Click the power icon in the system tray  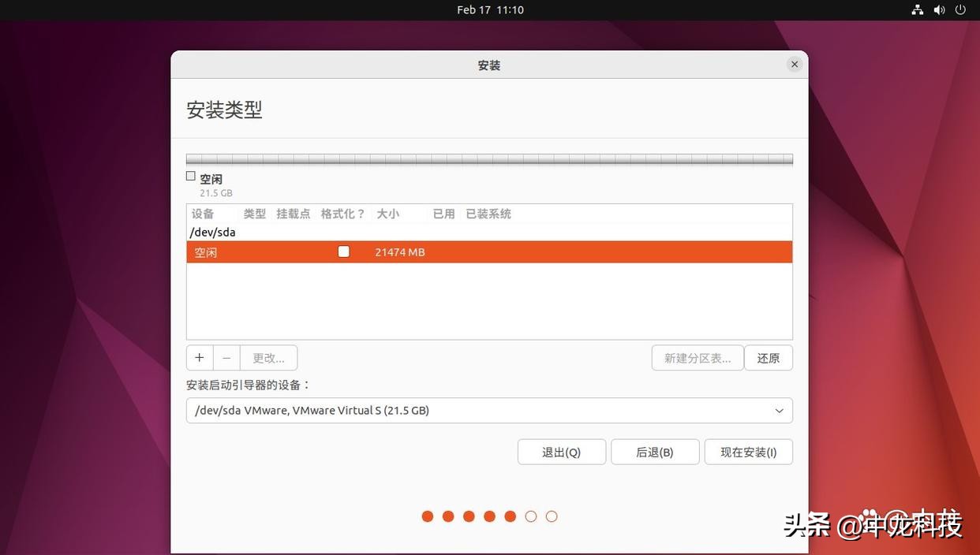point(959,9)
